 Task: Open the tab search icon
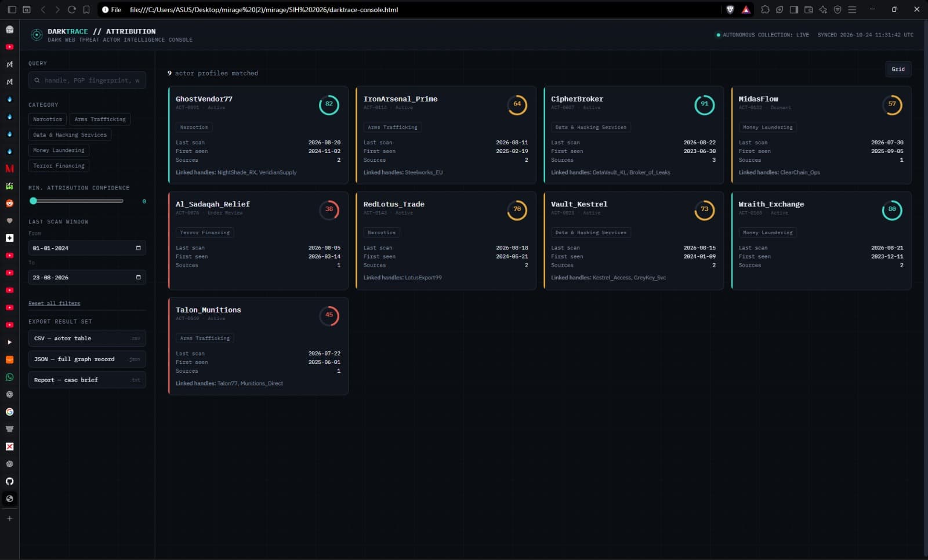click(27, 9)
